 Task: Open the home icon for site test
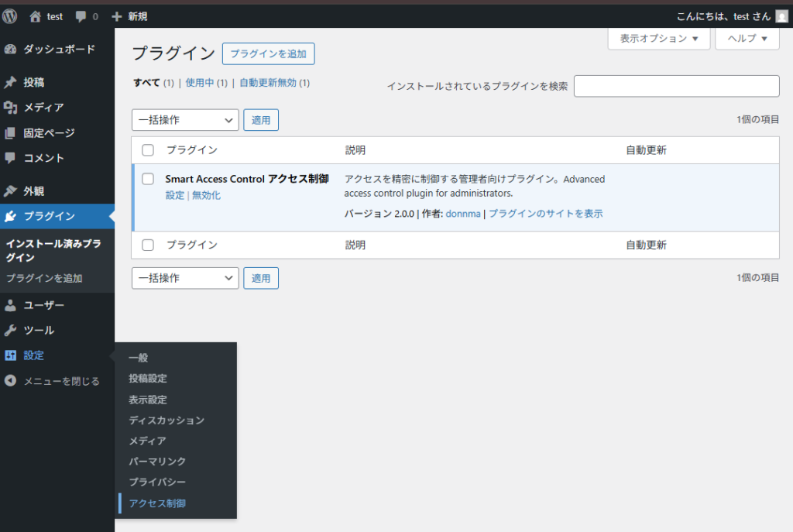tap(36, 16)
